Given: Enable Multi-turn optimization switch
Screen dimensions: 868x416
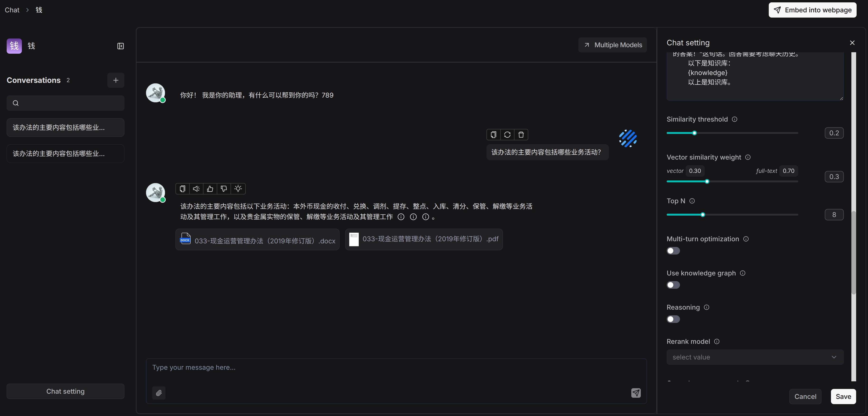Looking at the screenshot, I should pyautogui.click(x=673, y=251).
